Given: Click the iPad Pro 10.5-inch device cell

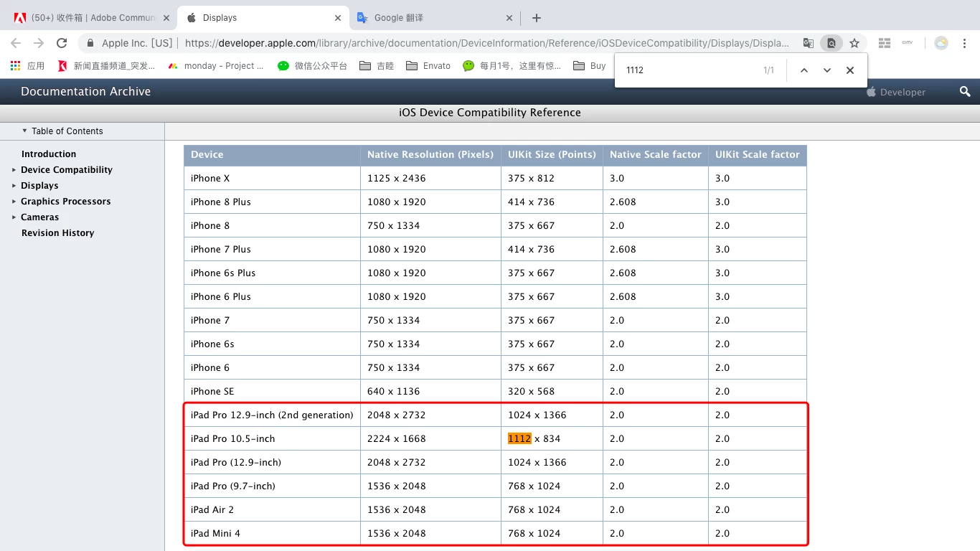Looking at the screenshot, I should [272, 438].
